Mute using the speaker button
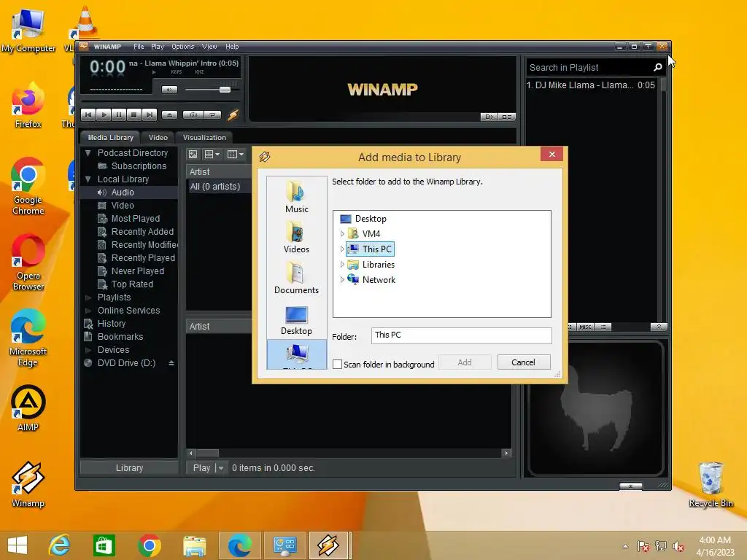The height and width of the screenshot is (560, 747). (x=169, y=90)
